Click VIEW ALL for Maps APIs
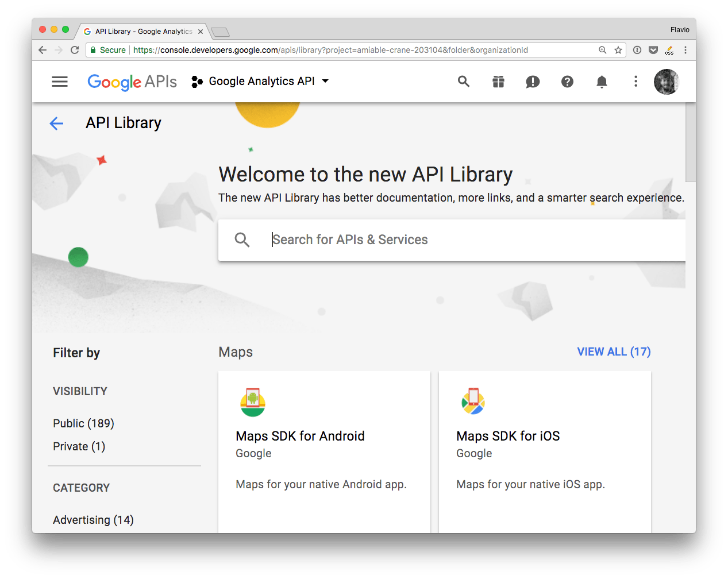728x579 pixels. (614, 352)
